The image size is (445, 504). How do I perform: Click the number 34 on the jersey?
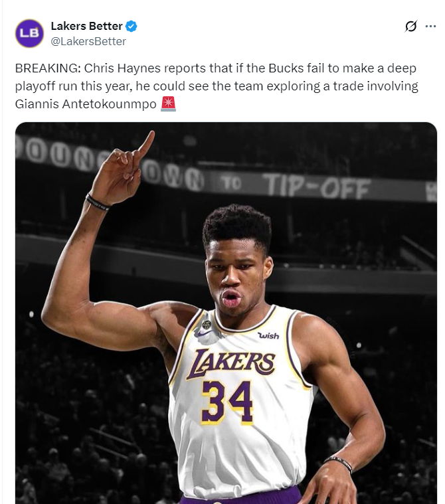click(227, 403)
